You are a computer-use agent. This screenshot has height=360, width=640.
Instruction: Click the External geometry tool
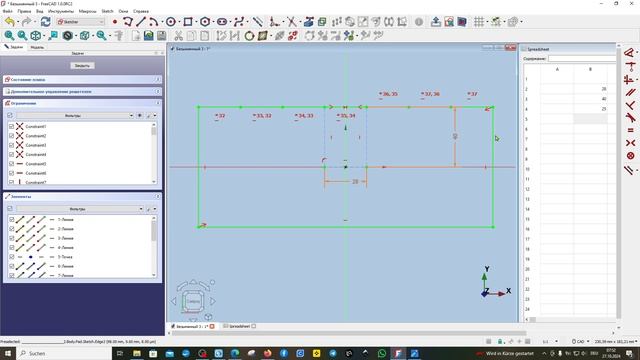(309, 22)
